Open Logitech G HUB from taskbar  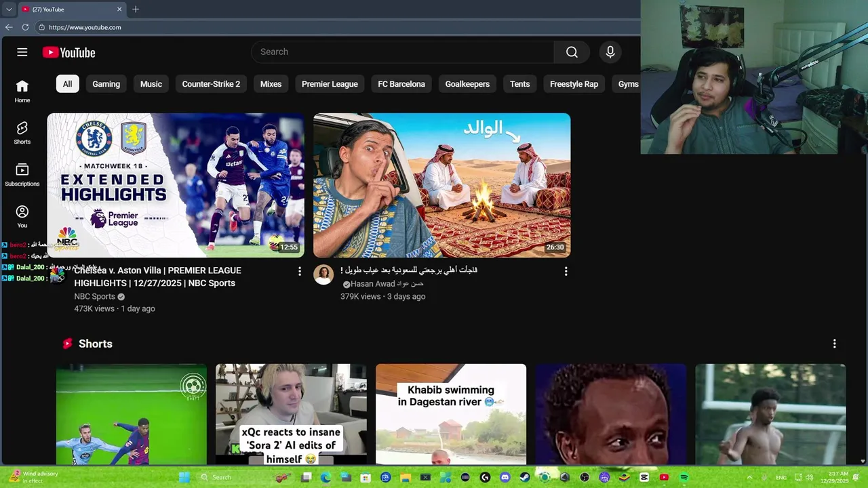pos(485,477)
